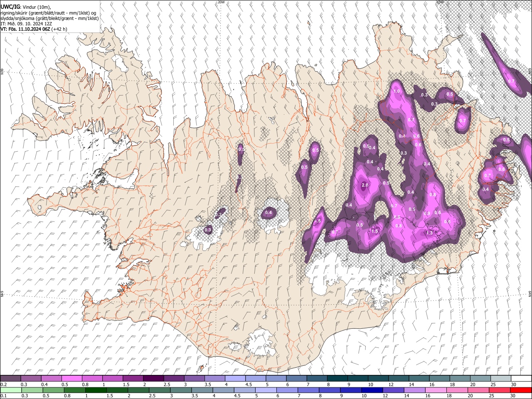Viewport: 532px width, 399px height.
Task: Pick the pale green 0.1–0.3 rain legend swatch
Action: (x=10, y=390)
